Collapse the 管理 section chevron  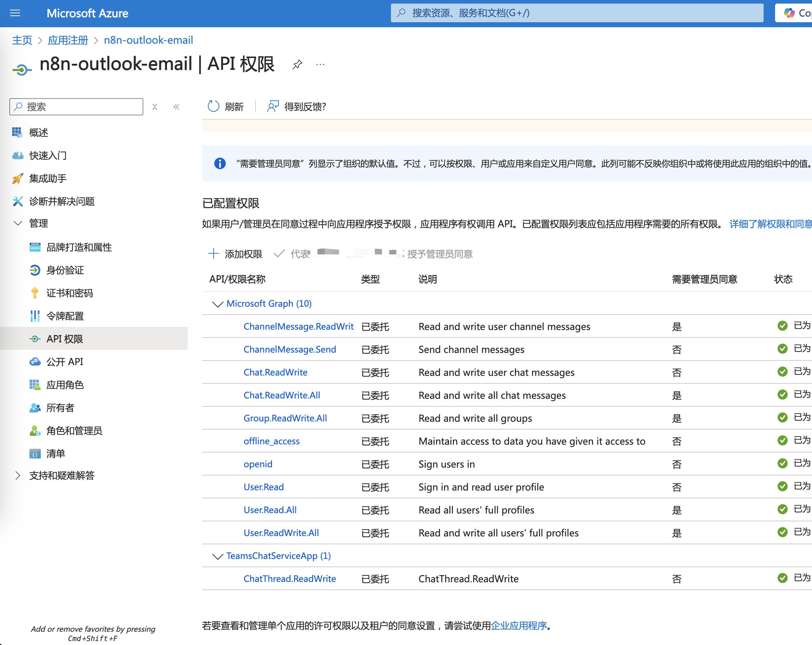(x=18, y=223)
